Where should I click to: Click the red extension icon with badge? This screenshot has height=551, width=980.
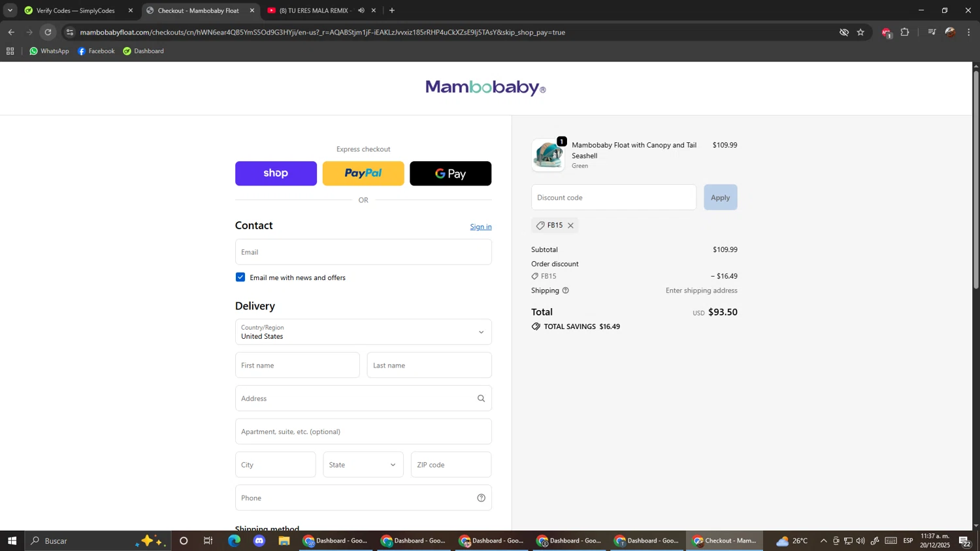click(x=887, y=33)
